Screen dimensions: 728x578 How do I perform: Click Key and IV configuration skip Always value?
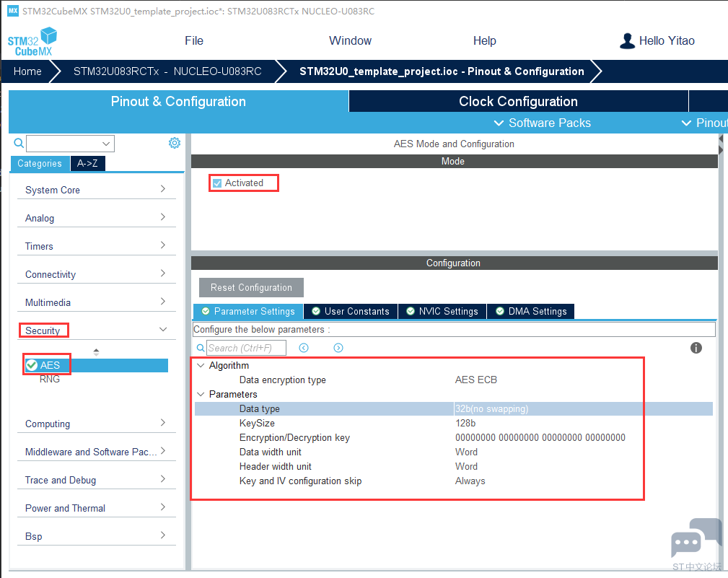470,481
